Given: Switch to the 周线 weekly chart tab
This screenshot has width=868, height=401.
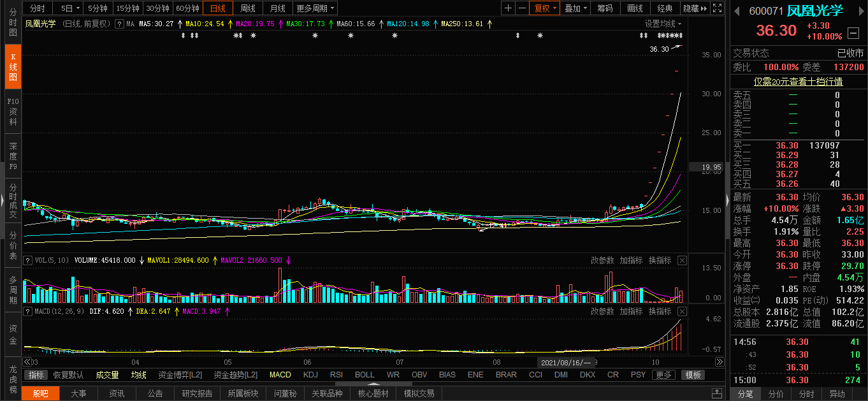Looking at the screenshot, I should pos(247,8).
